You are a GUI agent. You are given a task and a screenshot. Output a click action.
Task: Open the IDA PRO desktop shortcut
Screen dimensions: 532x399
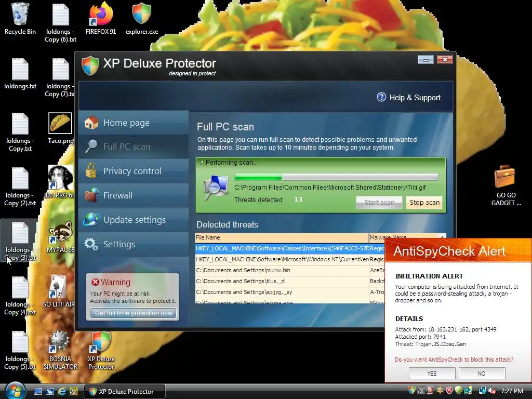pyautogui.click(x=60, y=182)
